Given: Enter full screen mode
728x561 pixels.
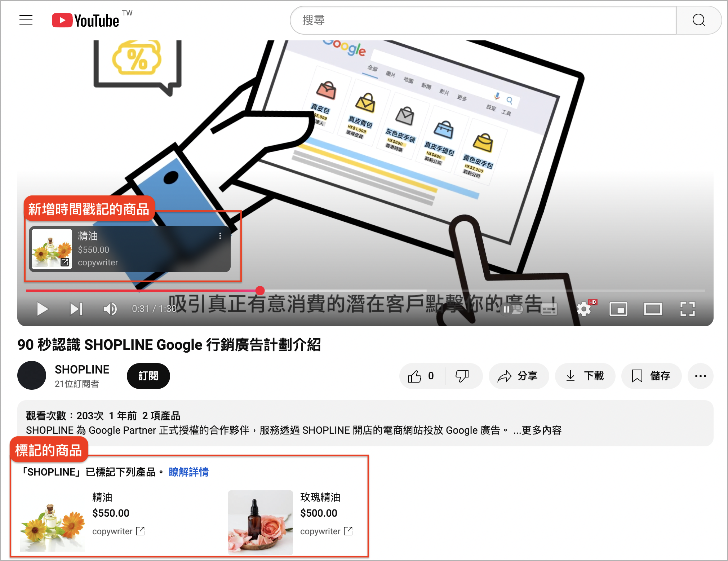Looking at the screenshot, I should [687, 309].
